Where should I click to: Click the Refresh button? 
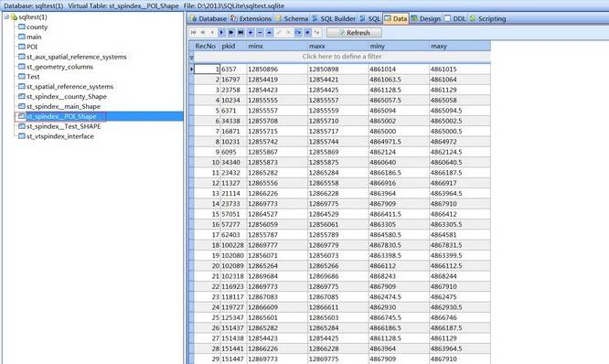coord(354,33)
